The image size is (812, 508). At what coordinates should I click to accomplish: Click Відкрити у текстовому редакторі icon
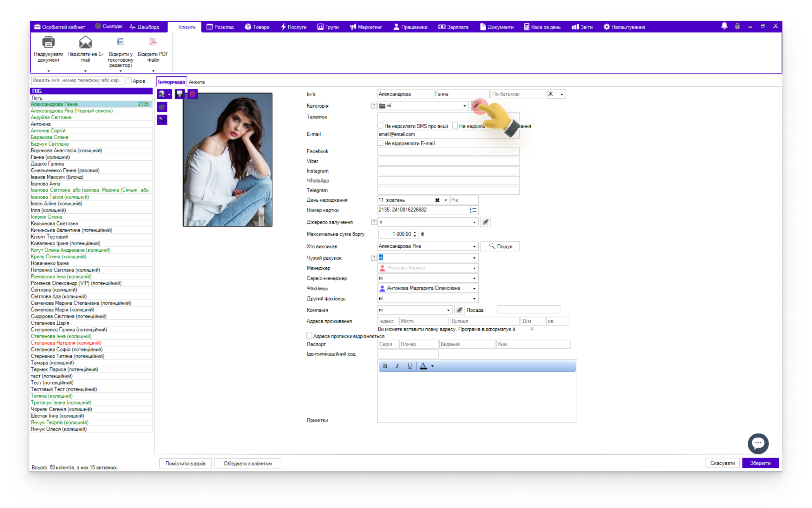point(120,42)
